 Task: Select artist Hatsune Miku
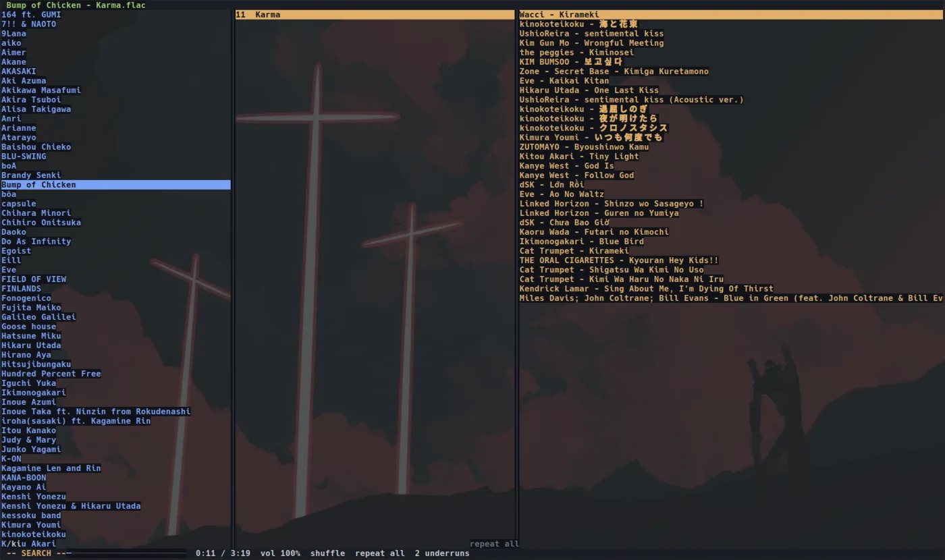[31, 335]
